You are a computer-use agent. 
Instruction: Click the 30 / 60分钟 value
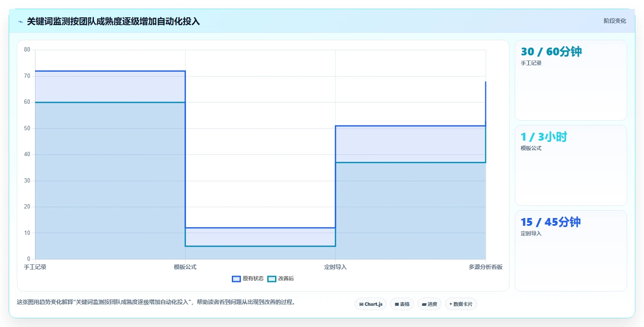tap(551, 52)
